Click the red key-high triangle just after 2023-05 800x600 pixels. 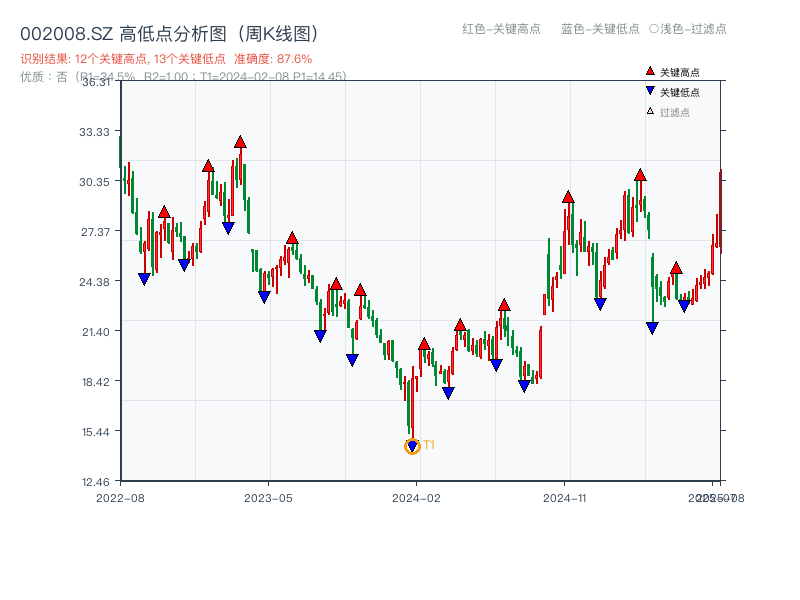coord(292,238)
